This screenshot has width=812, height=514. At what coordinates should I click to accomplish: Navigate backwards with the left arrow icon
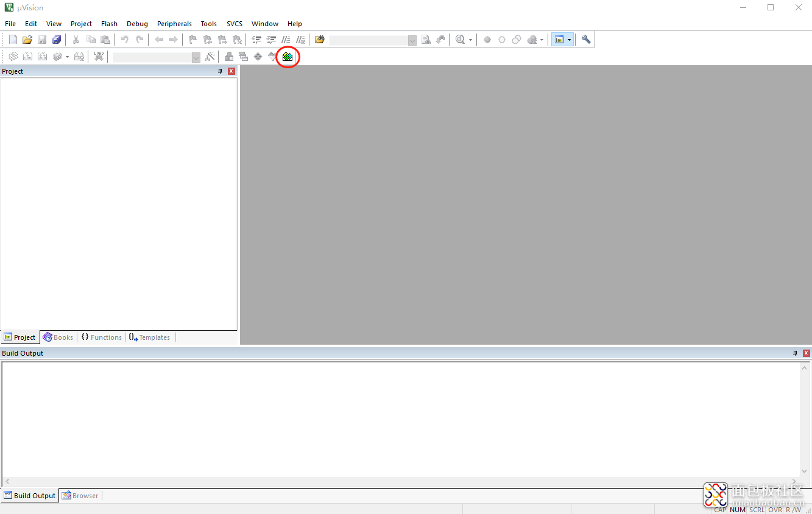[159, 40]
